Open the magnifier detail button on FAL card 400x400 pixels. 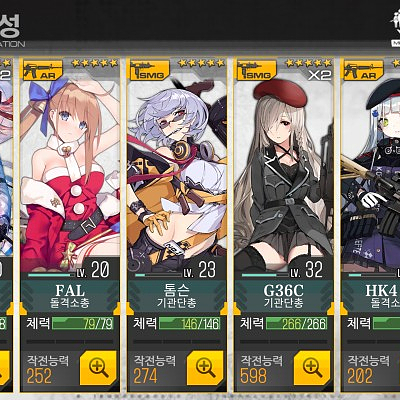coord(98,368)
